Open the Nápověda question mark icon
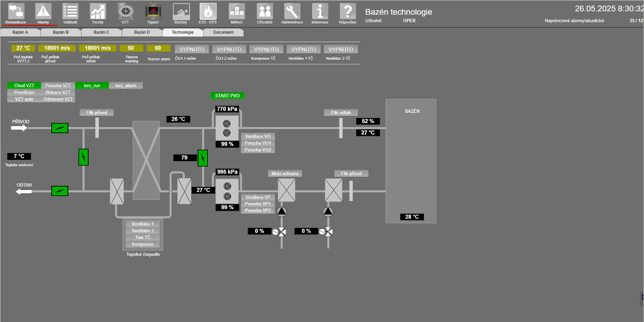Screen dimensions: 644x322 tap(347, 11)
